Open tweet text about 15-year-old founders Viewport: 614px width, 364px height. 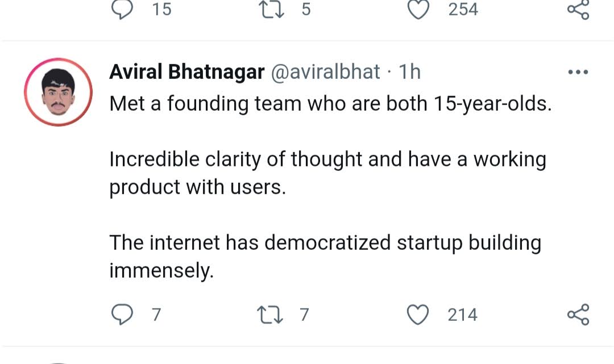tap(330, 104)
